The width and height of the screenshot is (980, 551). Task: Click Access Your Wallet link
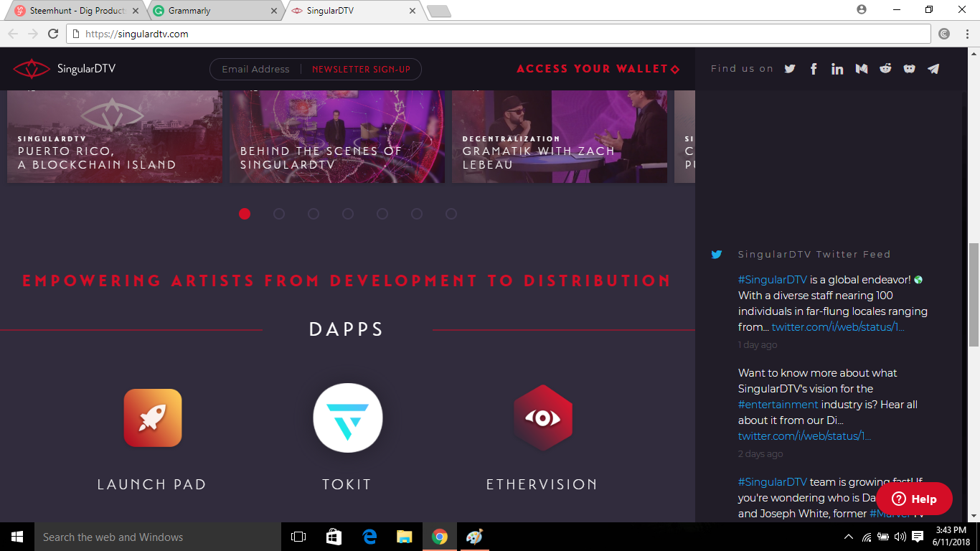coord(598,69)
